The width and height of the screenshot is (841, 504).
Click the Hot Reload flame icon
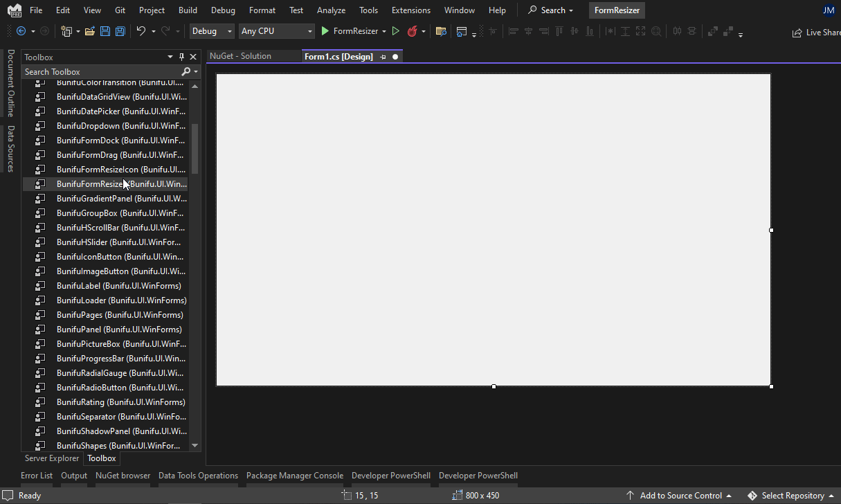coord(413,31)
